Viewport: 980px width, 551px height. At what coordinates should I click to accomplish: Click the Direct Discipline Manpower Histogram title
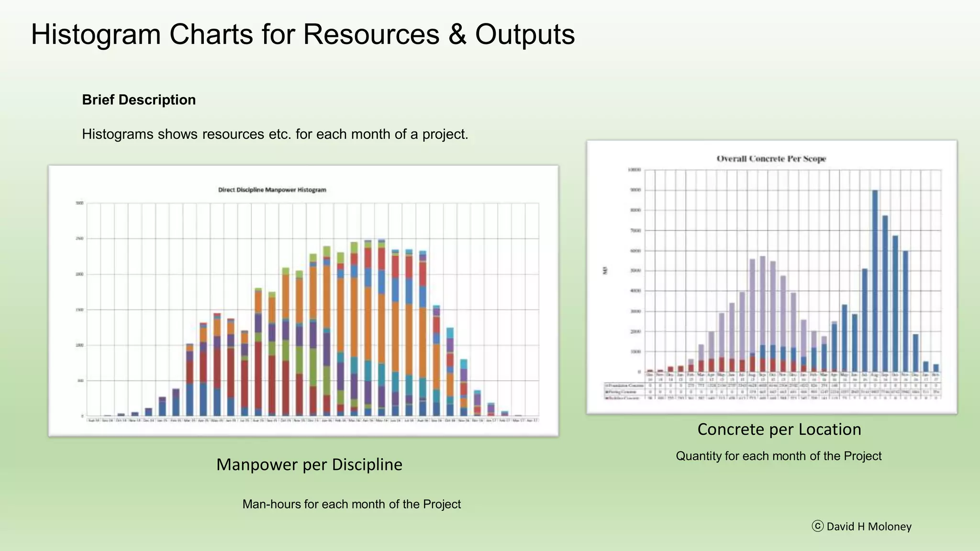pos(272,190)
